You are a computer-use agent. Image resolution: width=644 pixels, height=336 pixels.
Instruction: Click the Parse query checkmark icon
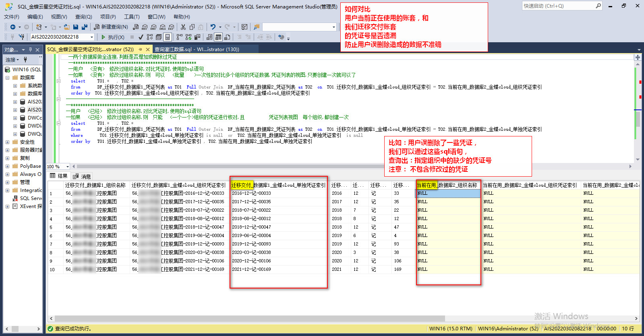coord(141,37)
